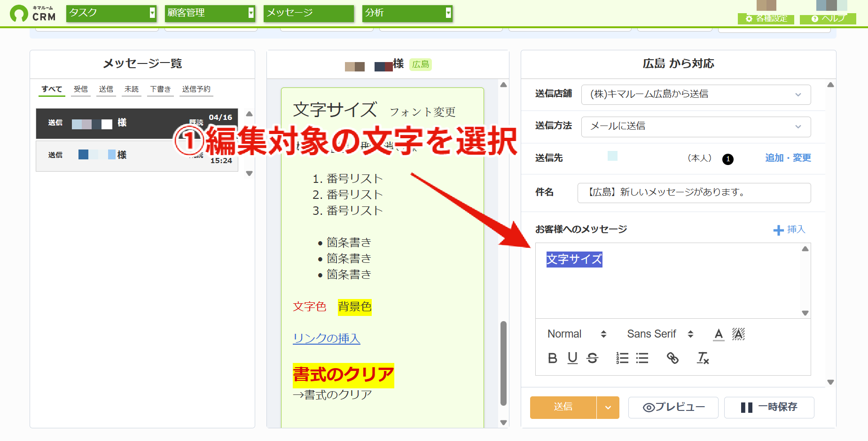Click the 送信 send button

click(x=563, y=407)
